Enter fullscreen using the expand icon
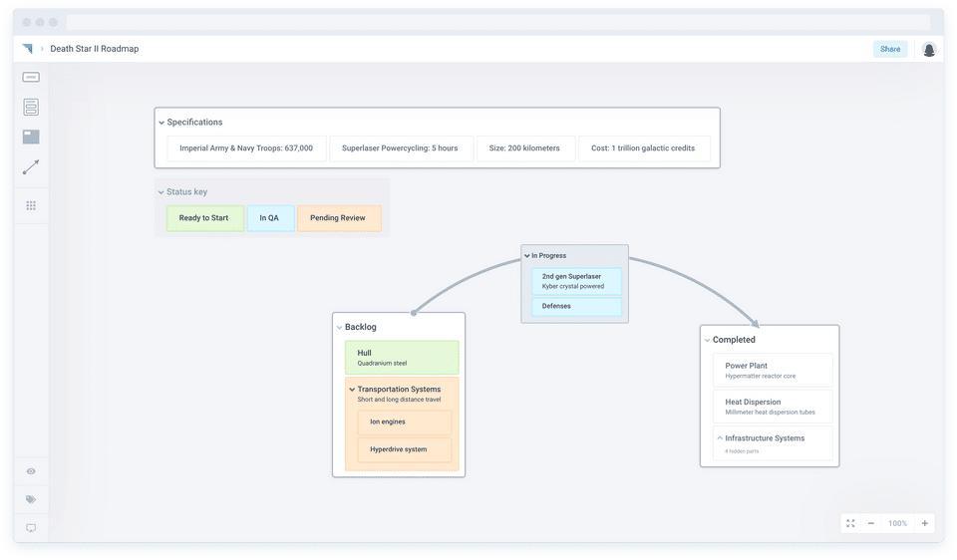This screenshot has width=957, height=560. click(850, 523)
